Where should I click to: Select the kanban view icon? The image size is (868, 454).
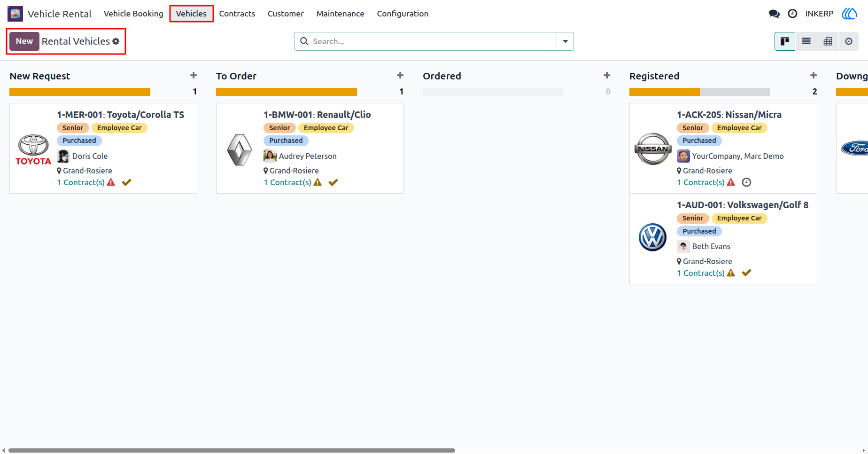coord(785,41)
